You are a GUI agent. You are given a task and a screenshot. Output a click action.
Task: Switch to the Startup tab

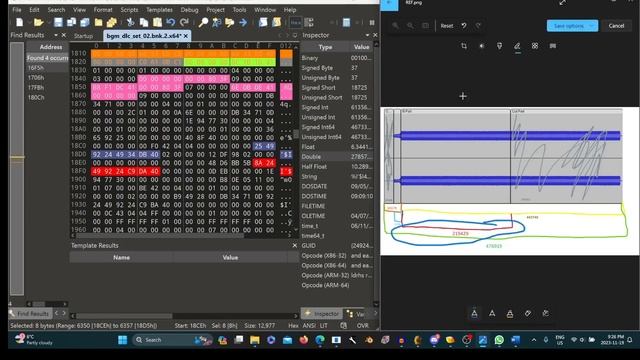click(84, 36)
